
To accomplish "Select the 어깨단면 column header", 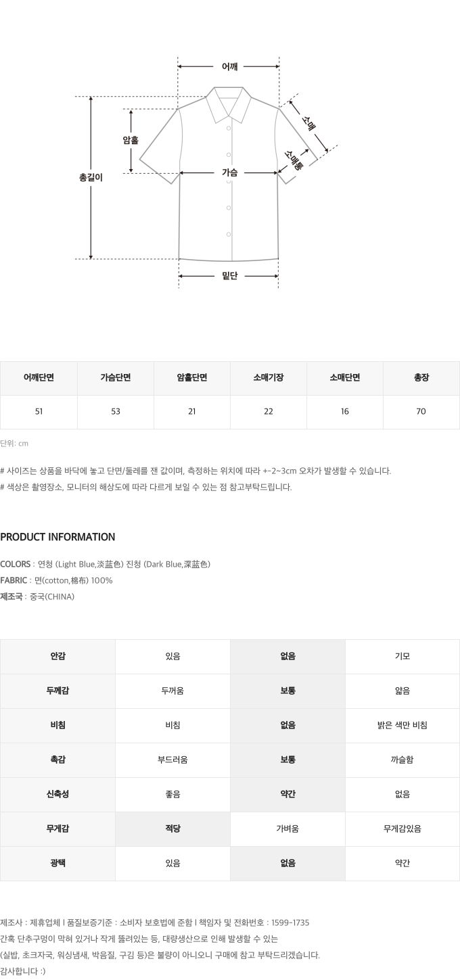I will tap(39, 378).
